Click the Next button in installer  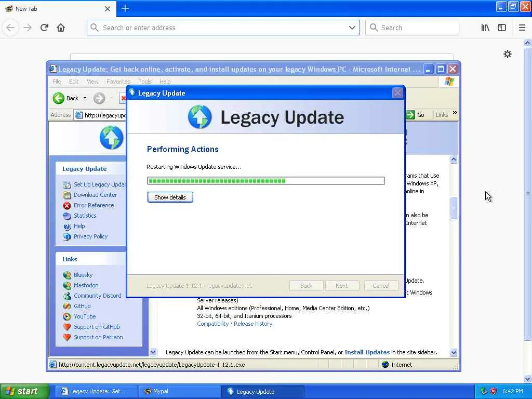tap(342, 286)
